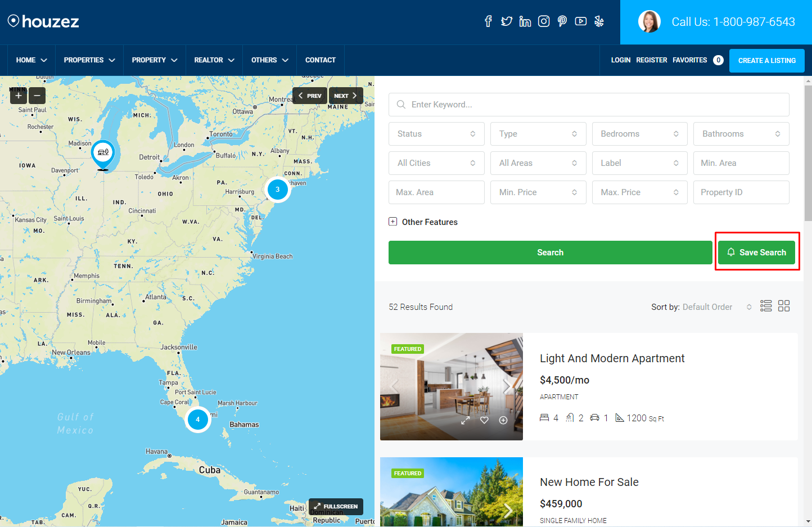
Task: Go to the Contact page
Action: click(321, 60)
